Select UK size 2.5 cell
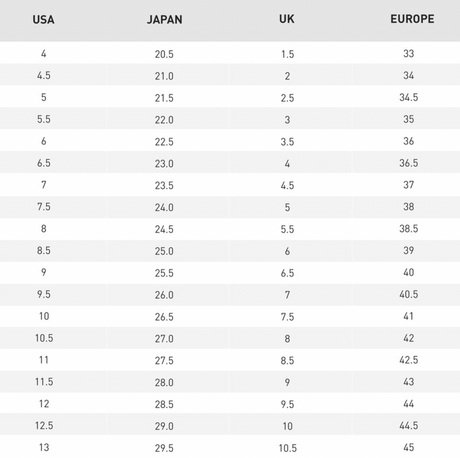This screenshot has width=460, height=458. (x=287, y=98)
